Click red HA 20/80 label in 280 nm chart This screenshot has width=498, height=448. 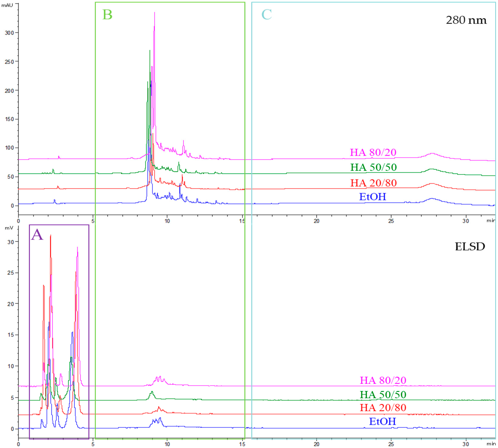point(373,183)
